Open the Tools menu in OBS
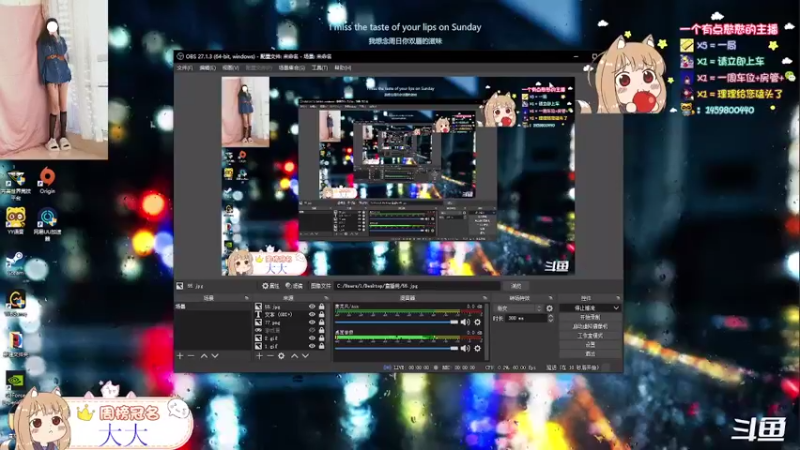Screen dimensions: 800x450 click(319, 67)
